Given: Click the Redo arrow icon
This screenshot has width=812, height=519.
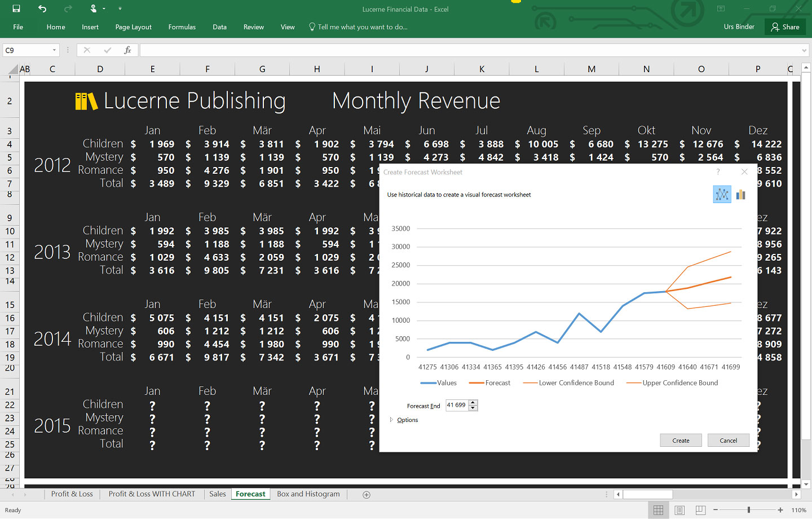Looking at the screenshot, I should click(x=68, y=8).
